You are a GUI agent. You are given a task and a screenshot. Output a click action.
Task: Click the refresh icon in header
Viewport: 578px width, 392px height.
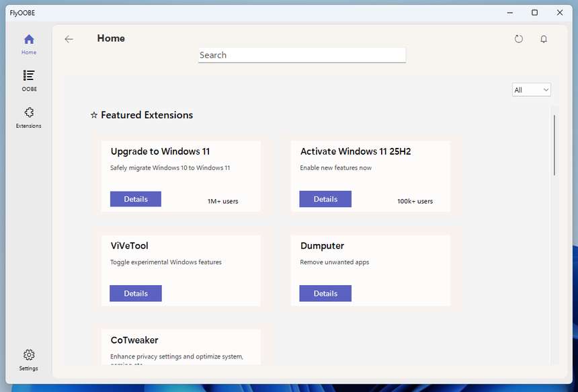tap(518, 39)
